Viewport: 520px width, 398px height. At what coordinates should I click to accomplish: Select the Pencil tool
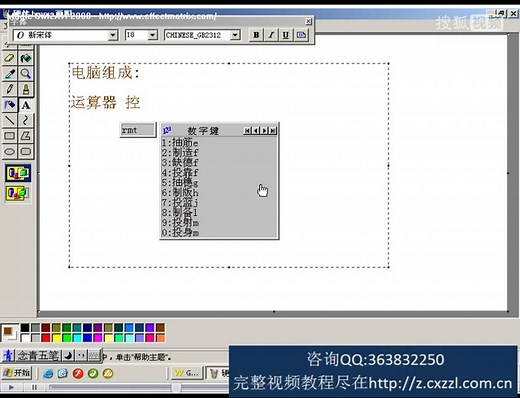[10, 89]
